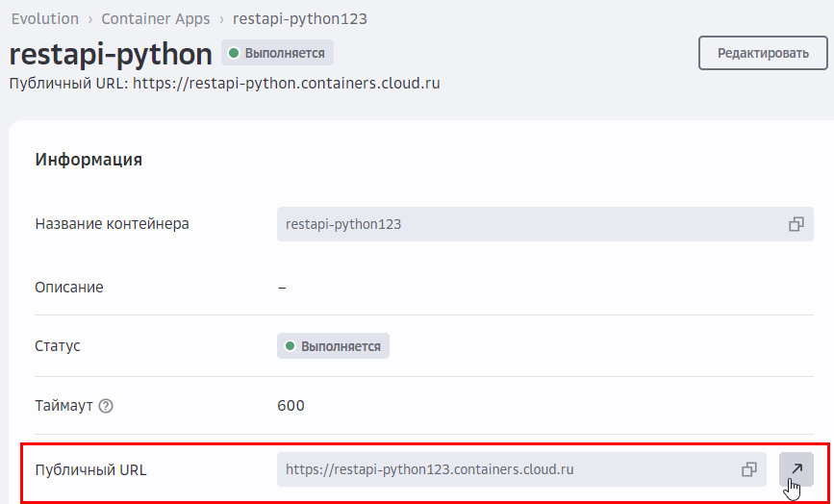
Task: Copy the public URL to clipboard
Action: (748, 469)
